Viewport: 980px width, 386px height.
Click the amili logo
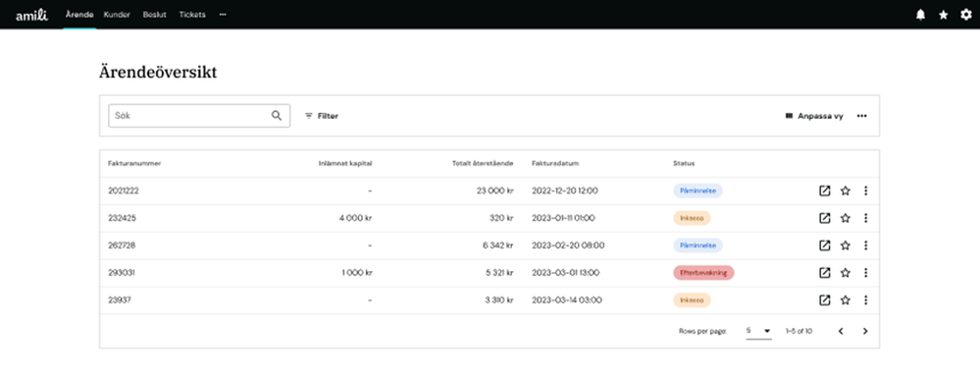click(31, 15)
